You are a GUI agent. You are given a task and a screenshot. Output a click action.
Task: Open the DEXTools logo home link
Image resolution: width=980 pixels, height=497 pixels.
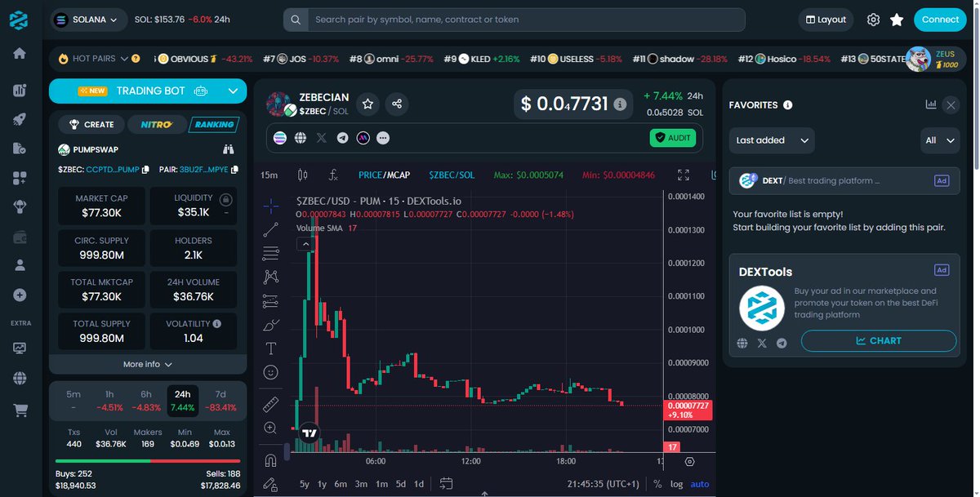pyautogui.click(x=19, y=20)
